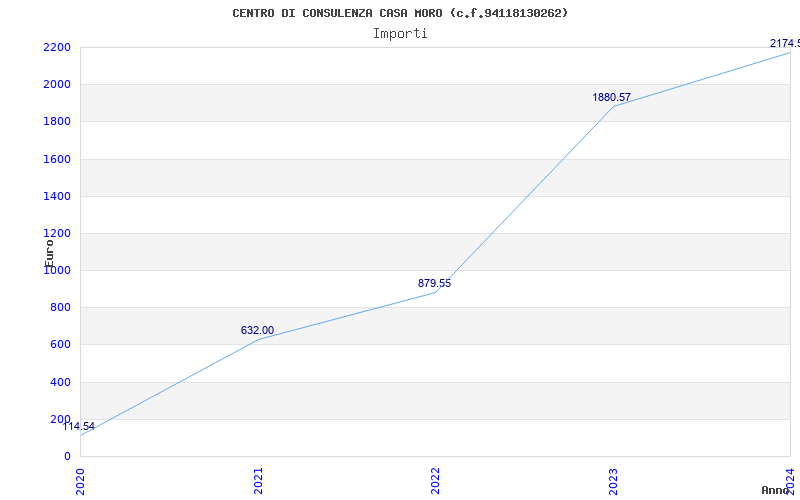Screen dimensions: 800x500
Task: Click the 1000 y-axis tick label
Action: tap(57, 271)
